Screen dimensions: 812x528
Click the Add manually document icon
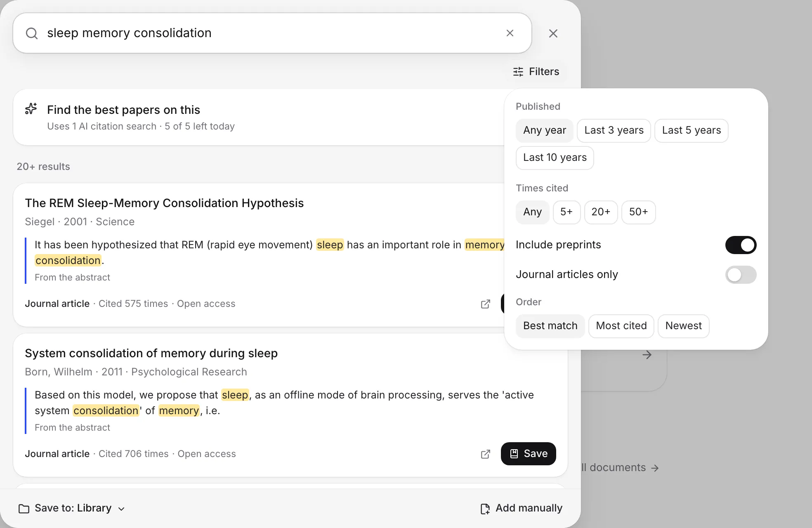pyautogui.click(x=485, y=509)
